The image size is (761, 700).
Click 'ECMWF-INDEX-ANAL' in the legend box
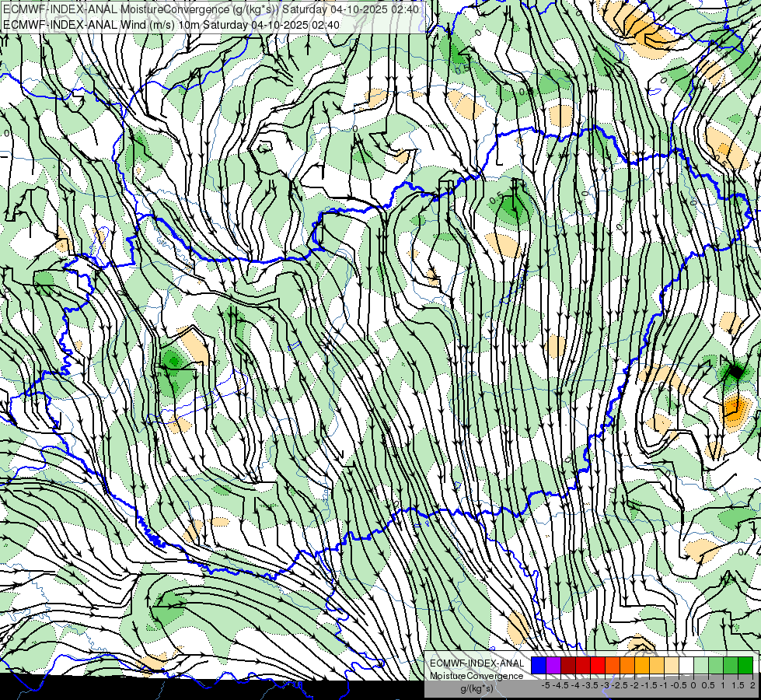click(x=477, y=663)
